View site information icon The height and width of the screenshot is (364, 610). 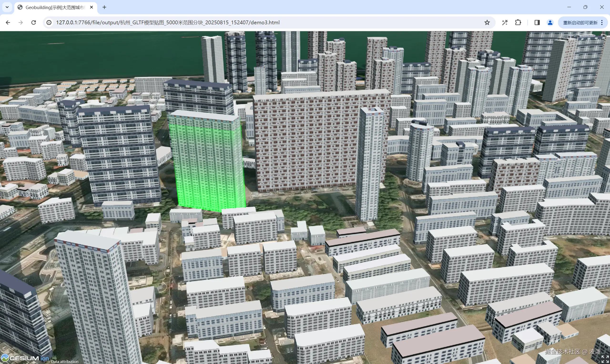[x=49, y=23]
